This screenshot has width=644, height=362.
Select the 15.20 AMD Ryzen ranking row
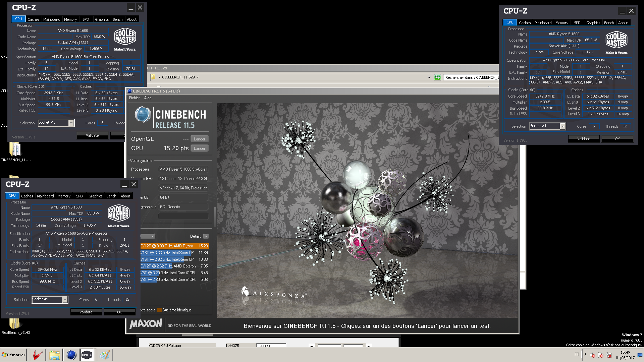coord(174,246)
